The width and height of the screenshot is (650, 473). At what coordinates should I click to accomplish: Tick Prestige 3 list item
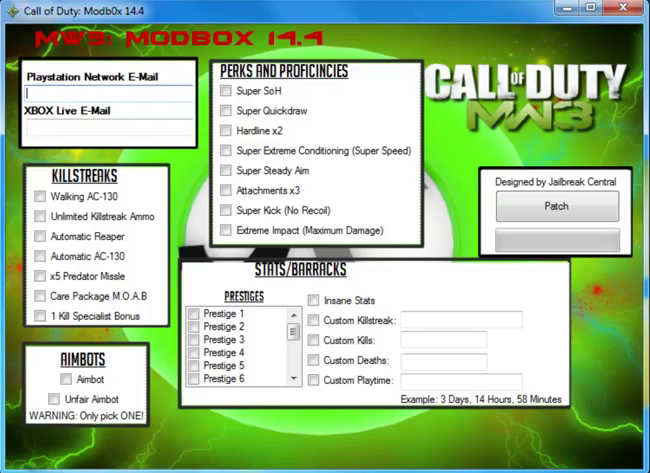click(194, 340)
